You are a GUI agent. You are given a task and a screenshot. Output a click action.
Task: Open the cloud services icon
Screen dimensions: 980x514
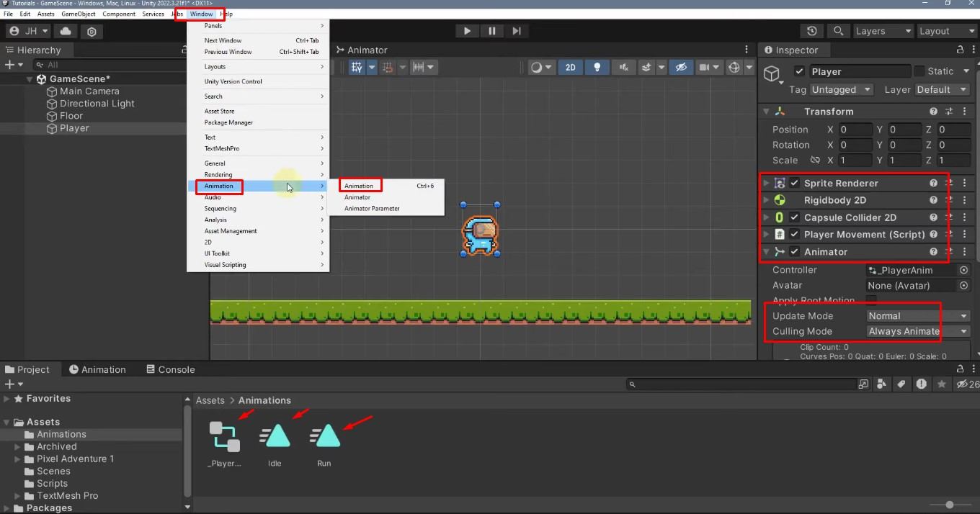click(x=66, y=31)
